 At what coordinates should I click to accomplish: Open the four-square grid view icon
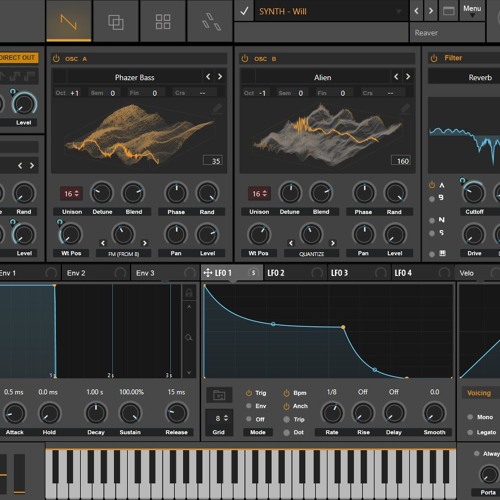coord(163,22)
